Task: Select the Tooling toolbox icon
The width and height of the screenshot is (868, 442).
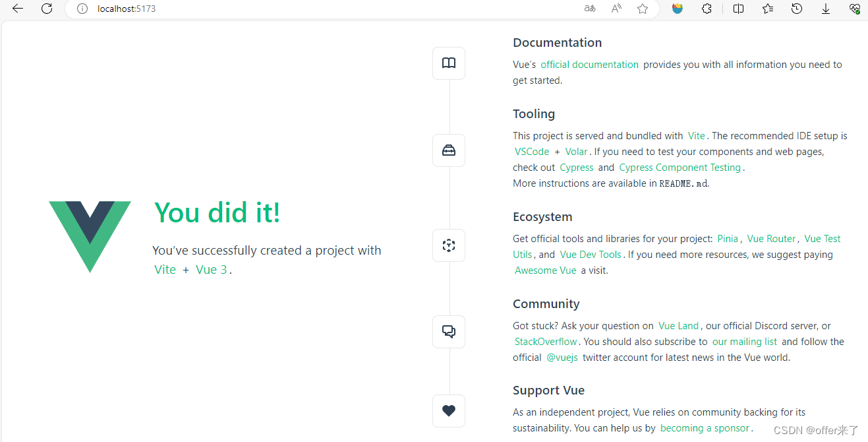Action: coord(449,150)
